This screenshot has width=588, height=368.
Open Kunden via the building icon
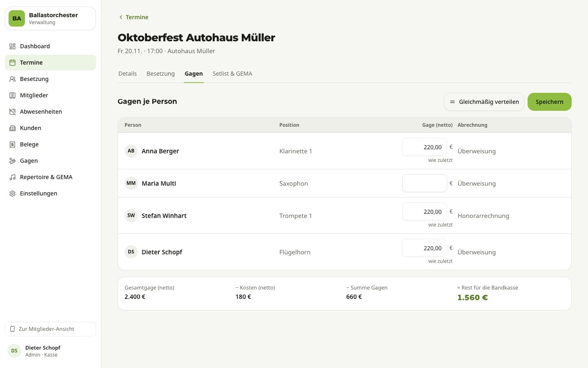12,128
